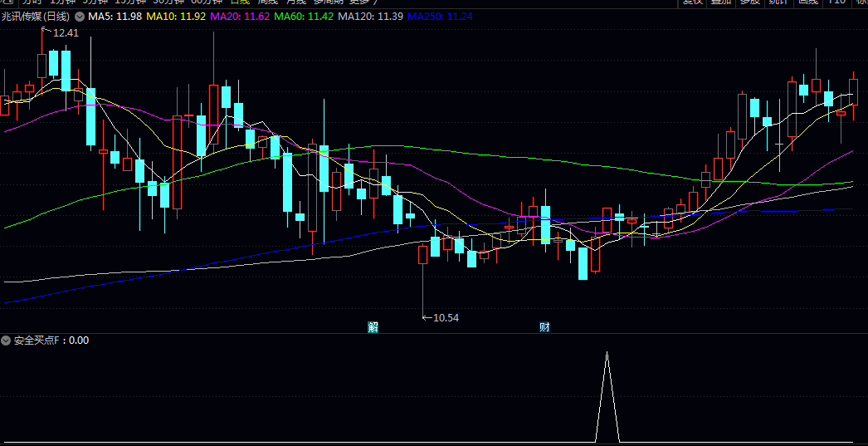The image size is (868, 446).
Task: Expand the 兆讯传媒 main chart indicator menu
Action: 80,17
